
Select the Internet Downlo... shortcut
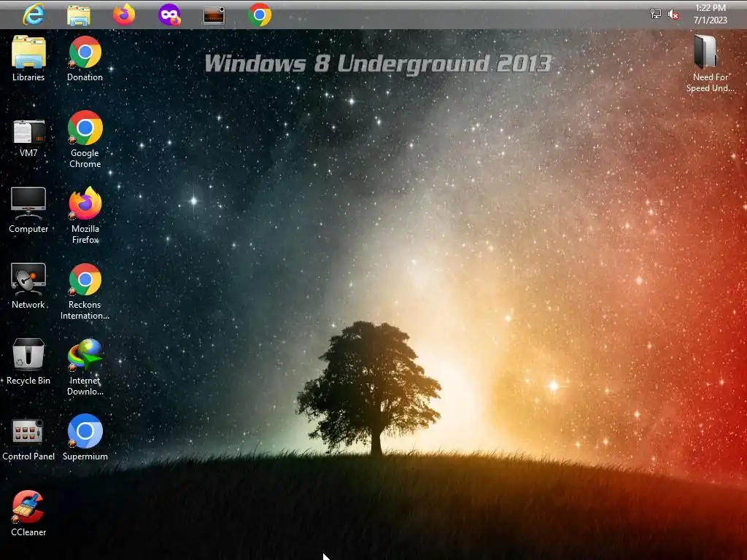(x=85, y=367)
